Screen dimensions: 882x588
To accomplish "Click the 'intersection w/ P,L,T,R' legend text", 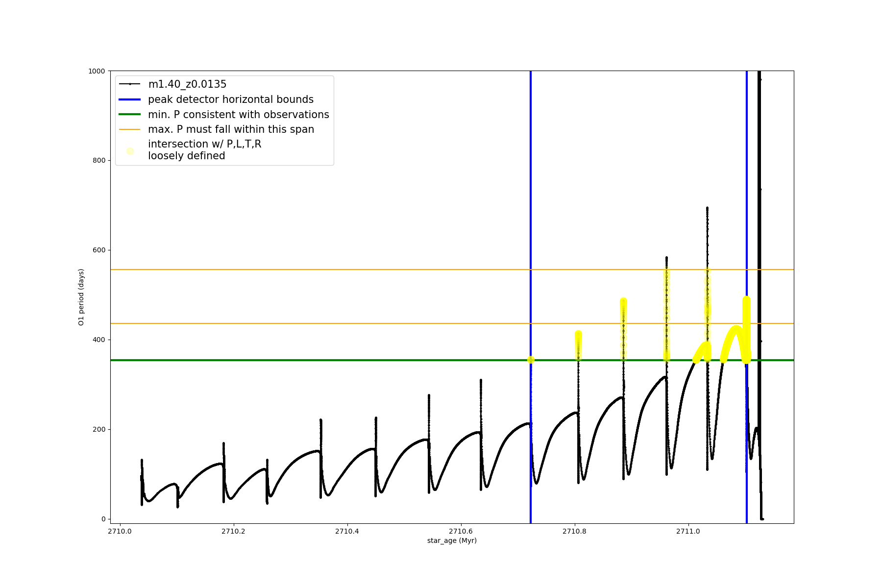I will 204,144.
